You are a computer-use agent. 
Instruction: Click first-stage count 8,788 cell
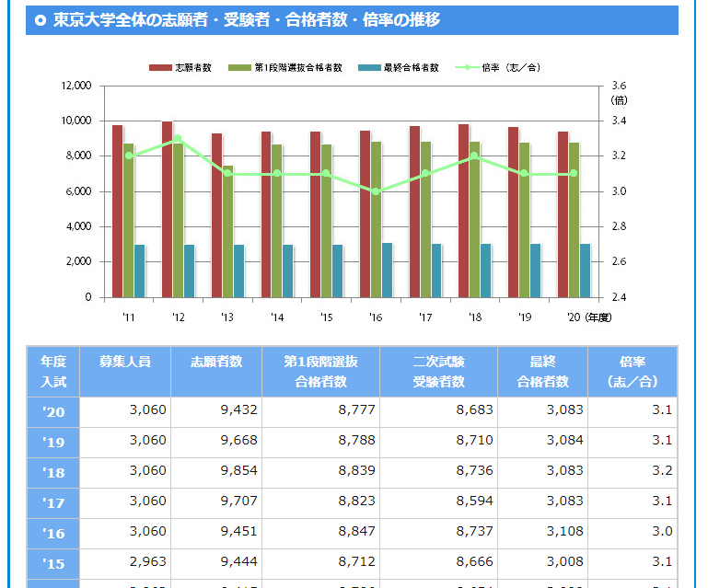click(321, 443)
